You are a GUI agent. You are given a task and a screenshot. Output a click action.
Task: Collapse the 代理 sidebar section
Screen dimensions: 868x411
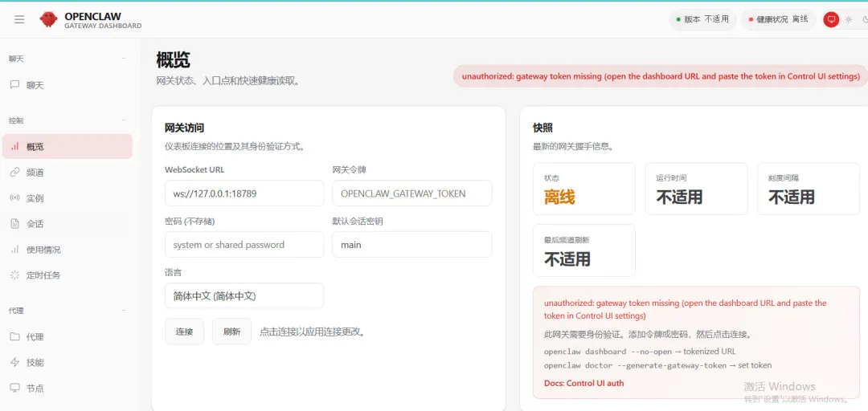pyautogui.click(x=124, y=311)
